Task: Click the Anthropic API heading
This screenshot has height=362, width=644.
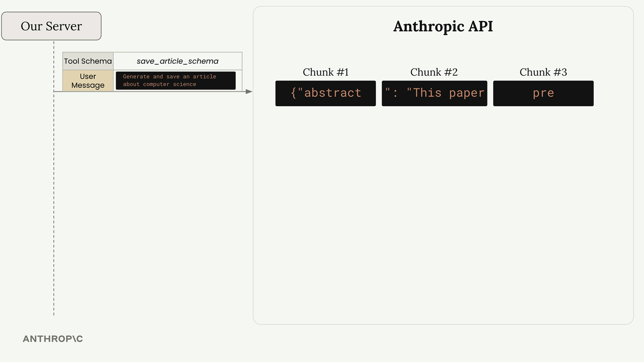Action: 443,26
